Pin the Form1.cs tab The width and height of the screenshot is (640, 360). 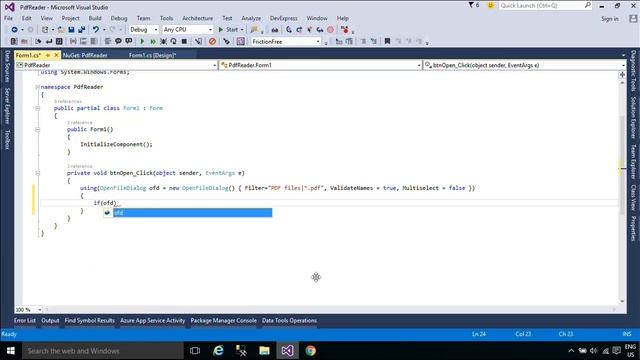point(48,55)
